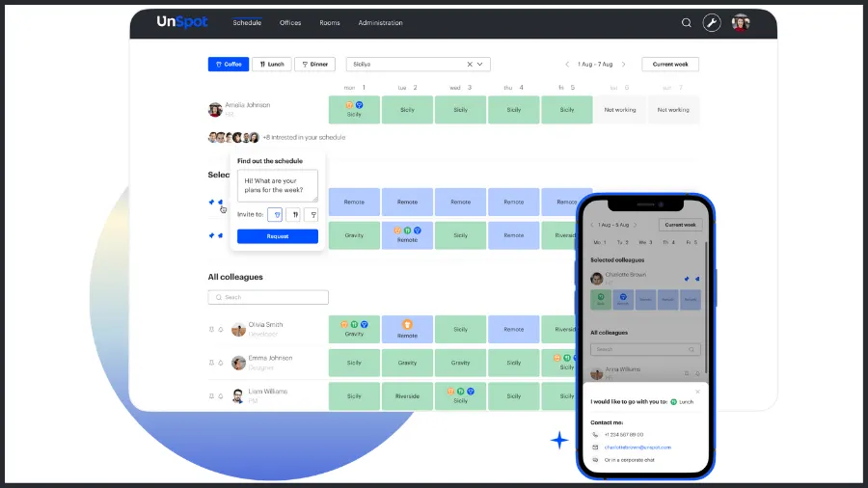
Task: Unpin the first selected colleague
Action: [211, 202]
